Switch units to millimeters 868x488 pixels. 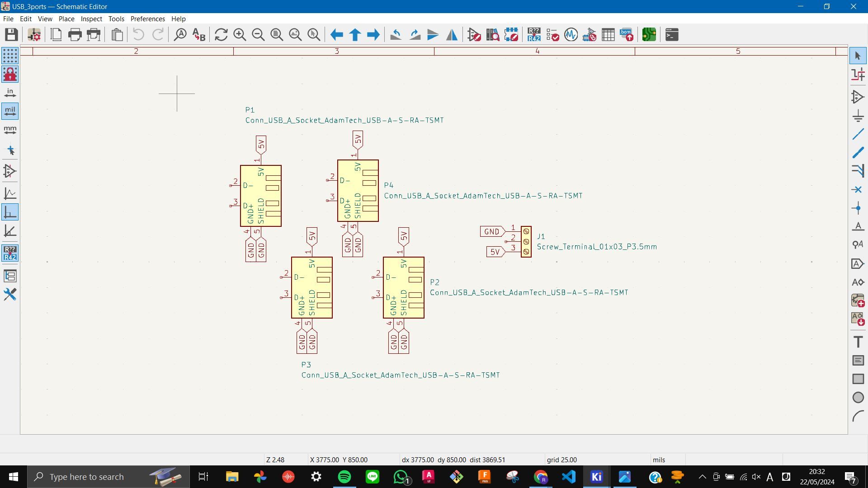(x=10, y=130)
